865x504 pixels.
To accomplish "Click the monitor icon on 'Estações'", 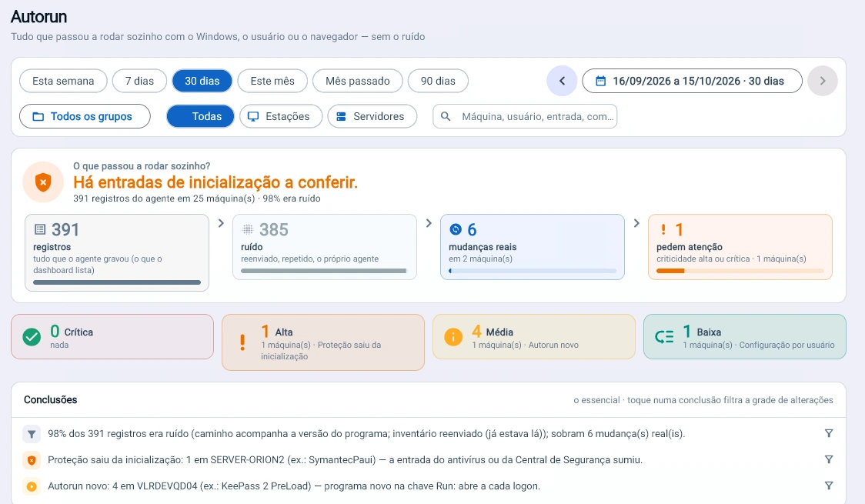I will 253,116.
